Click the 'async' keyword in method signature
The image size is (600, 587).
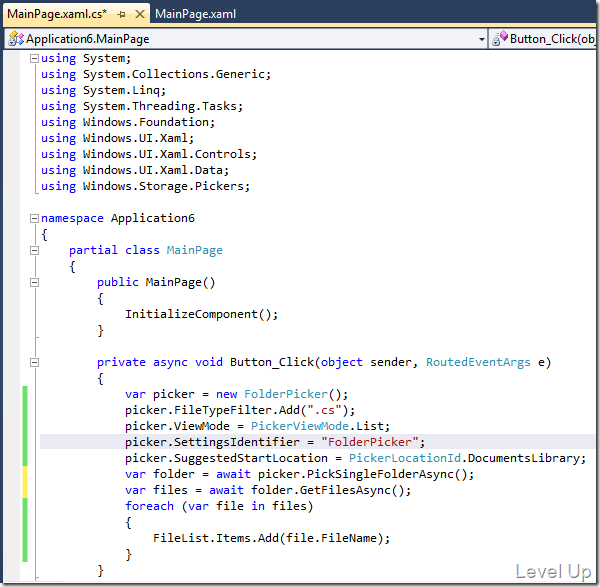coord(170,362)
